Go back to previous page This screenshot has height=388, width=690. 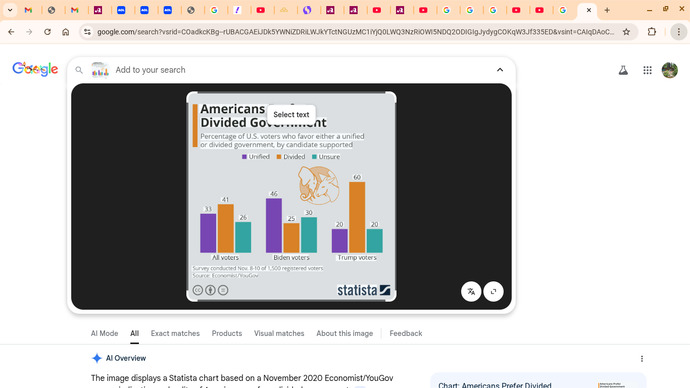click(x=11, y=32)
